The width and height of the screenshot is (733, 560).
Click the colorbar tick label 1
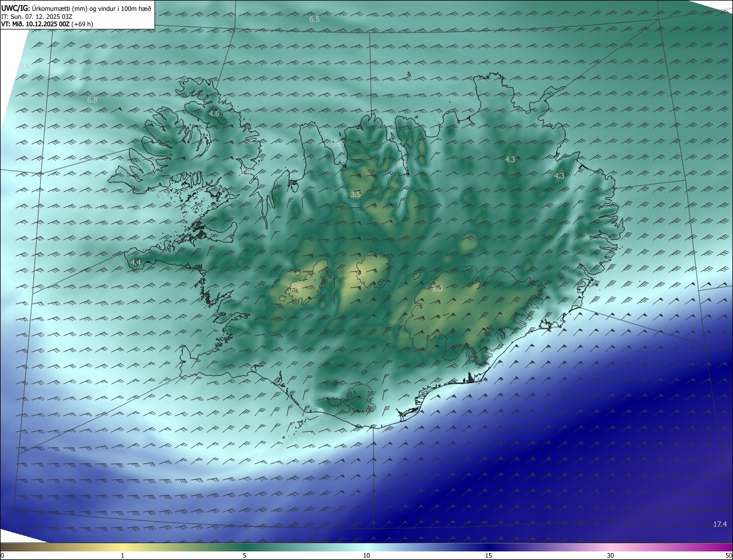123,555
